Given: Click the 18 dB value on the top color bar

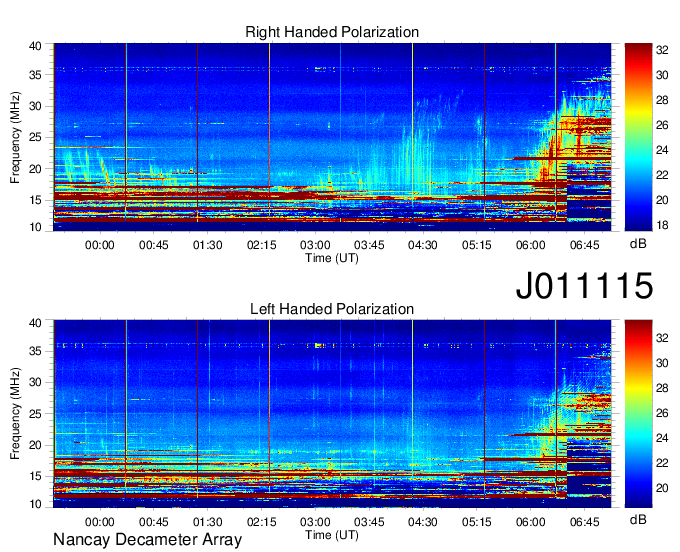Looking at the screenshot, I should click(662, 225).
